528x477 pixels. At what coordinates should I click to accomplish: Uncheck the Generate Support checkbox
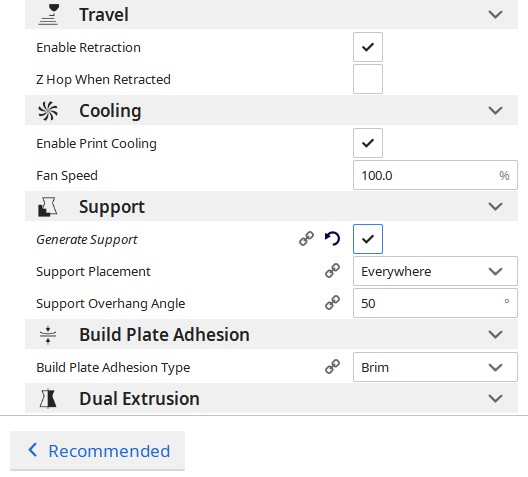point(368,239)
